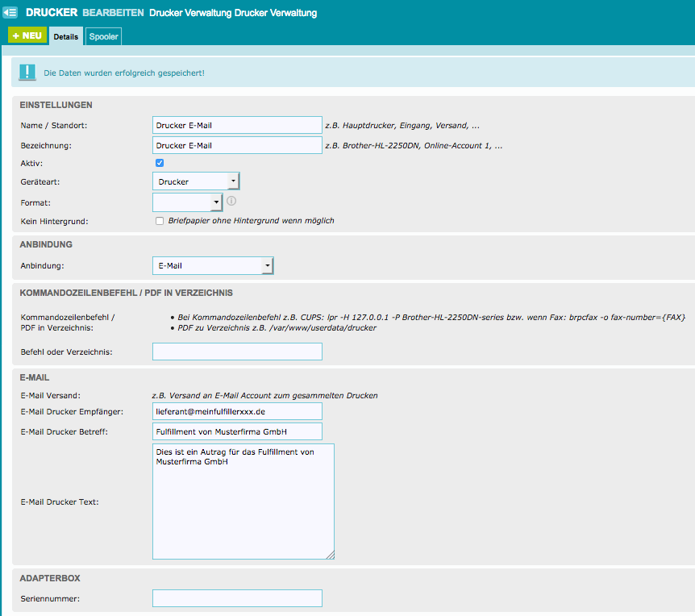Click the E-Mail Drucker Empfänger field
The image size is (695, 616).
[237, 412]
